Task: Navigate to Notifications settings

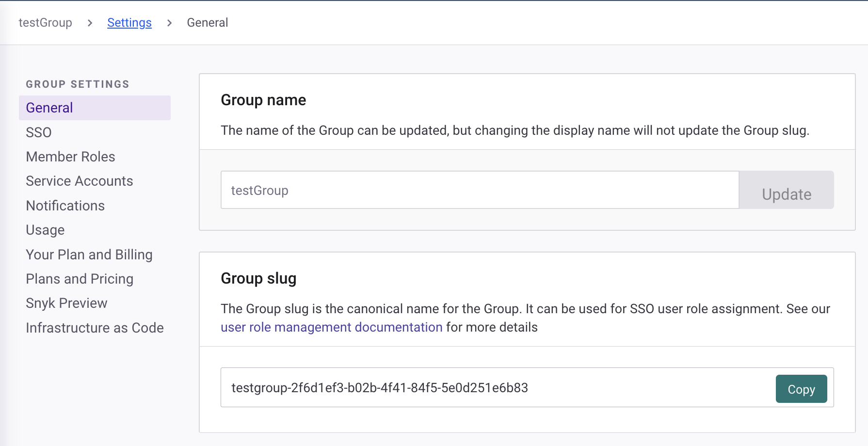Action: (65, 206)
